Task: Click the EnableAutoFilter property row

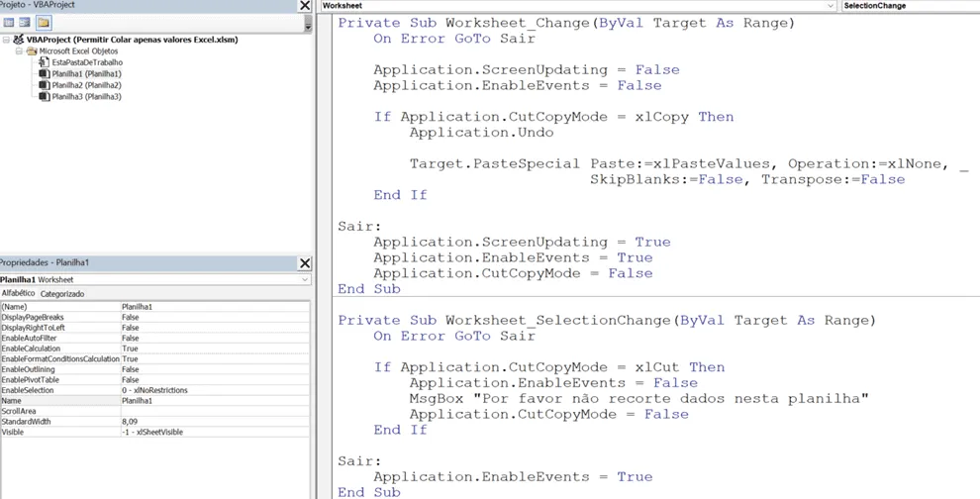Action: point(154,338)
